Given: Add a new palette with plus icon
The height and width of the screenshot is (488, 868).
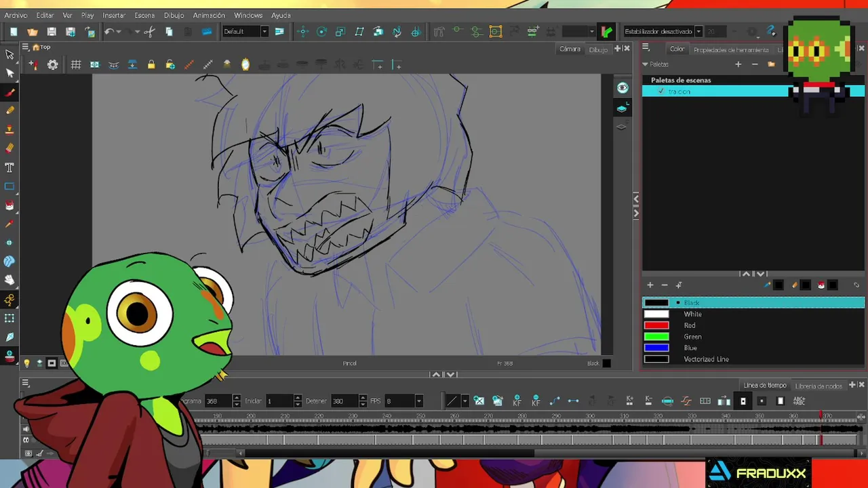Looking at the screenshot, I should pos(738,64).
